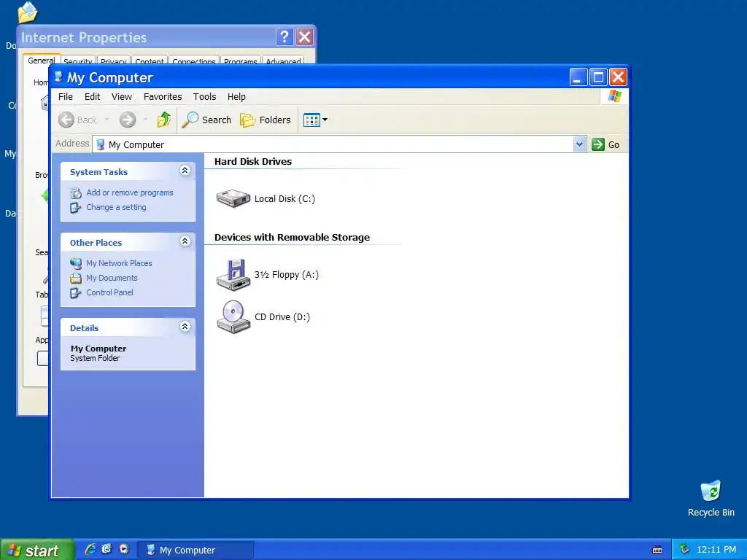Select General tab in Internet Properties

coord(41,60)
